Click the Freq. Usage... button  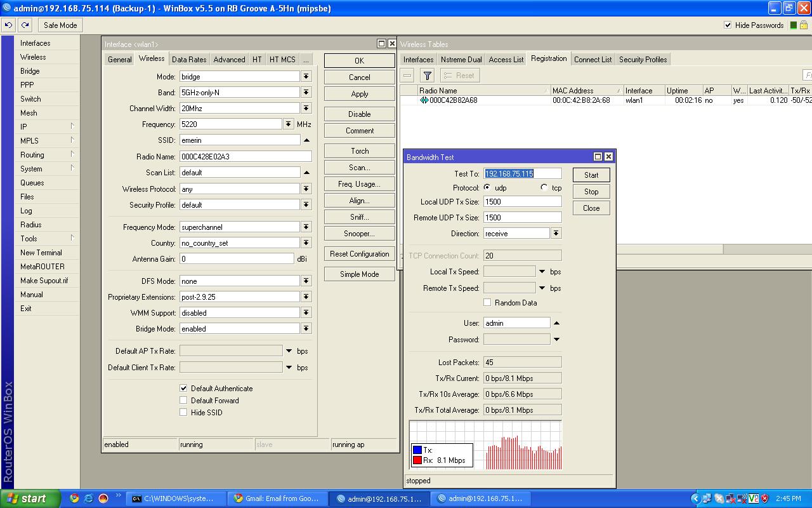point(360,184)
